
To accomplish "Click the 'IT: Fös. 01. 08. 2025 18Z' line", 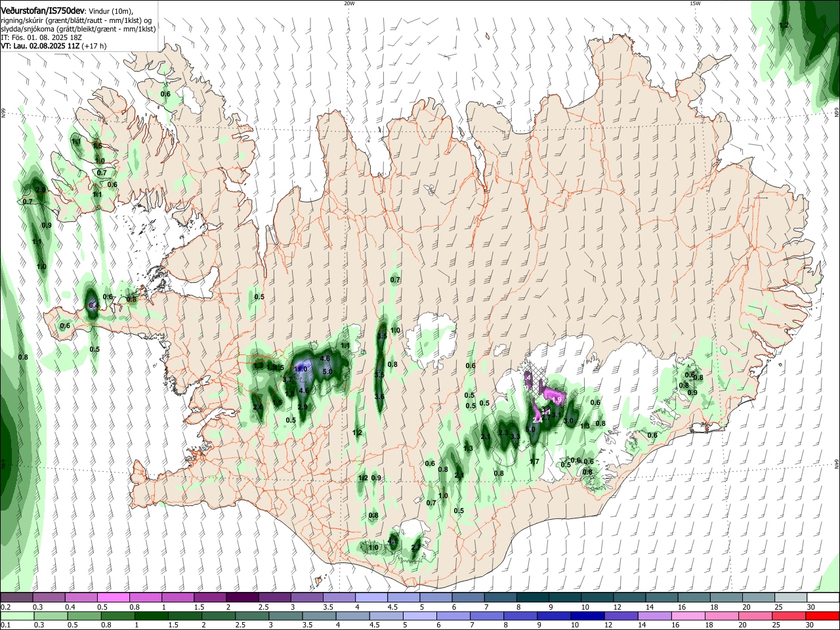I will pos(41,37).
